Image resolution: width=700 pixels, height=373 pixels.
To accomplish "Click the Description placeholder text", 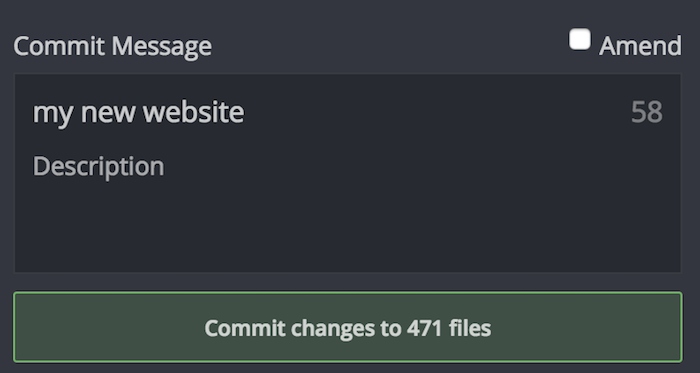I will point(99,167).
